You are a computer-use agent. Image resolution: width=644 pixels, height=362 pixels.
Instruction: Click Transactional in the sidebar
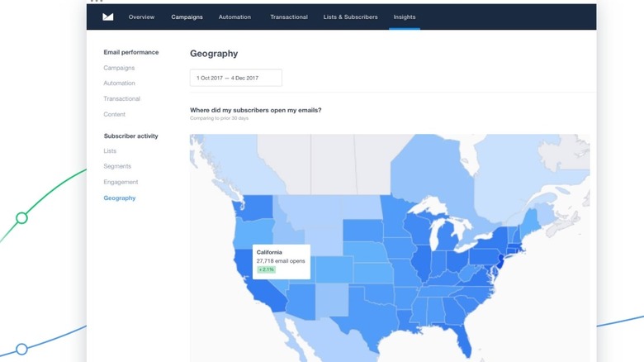pos(121,99)
